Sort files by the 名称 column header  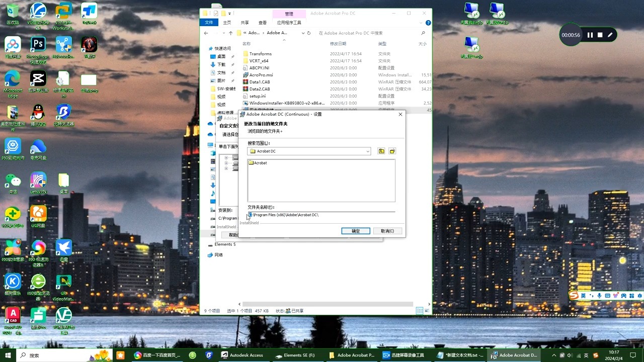click(x=247, y=44)
